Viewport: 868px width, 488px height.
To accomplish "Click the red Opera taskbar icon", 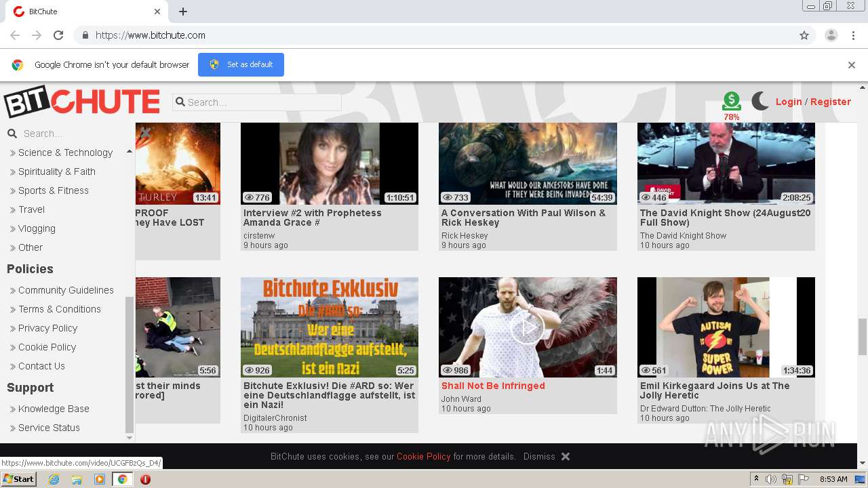I will pyautogui.click(x=145, y=479).
